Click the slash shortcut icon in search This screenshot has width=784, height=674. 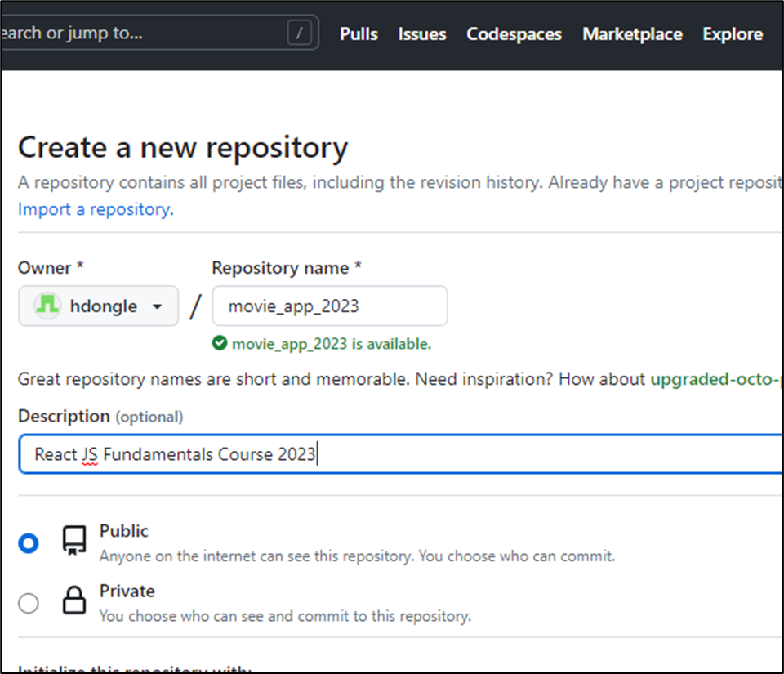[300, 33]
